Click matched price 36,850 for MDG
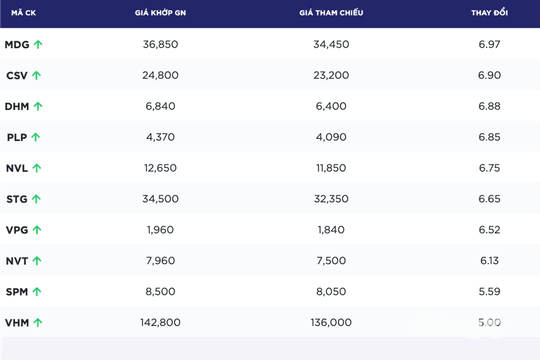The width and height of the screenshot is (540, 360). pos(160,44)
